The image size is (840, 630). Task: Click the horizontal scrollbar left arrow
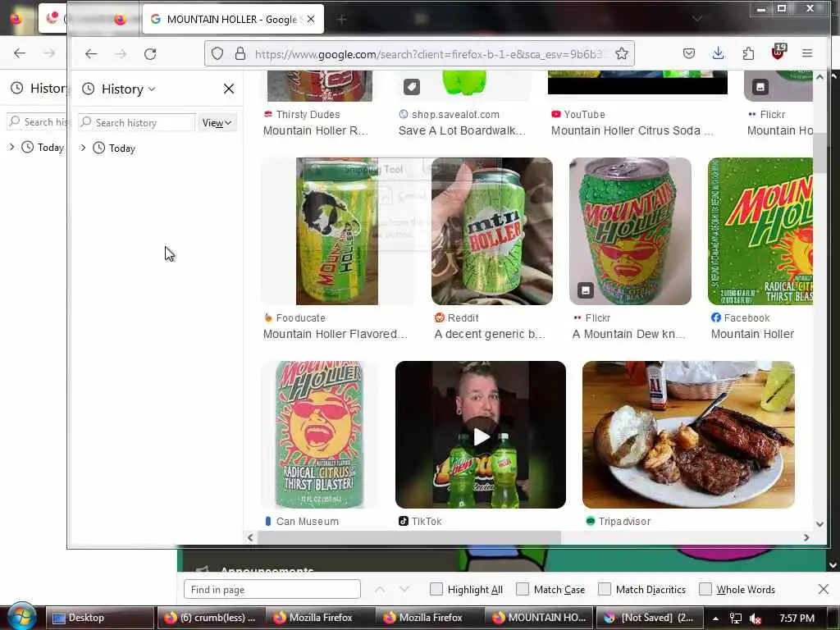click(x=250, y=537)
